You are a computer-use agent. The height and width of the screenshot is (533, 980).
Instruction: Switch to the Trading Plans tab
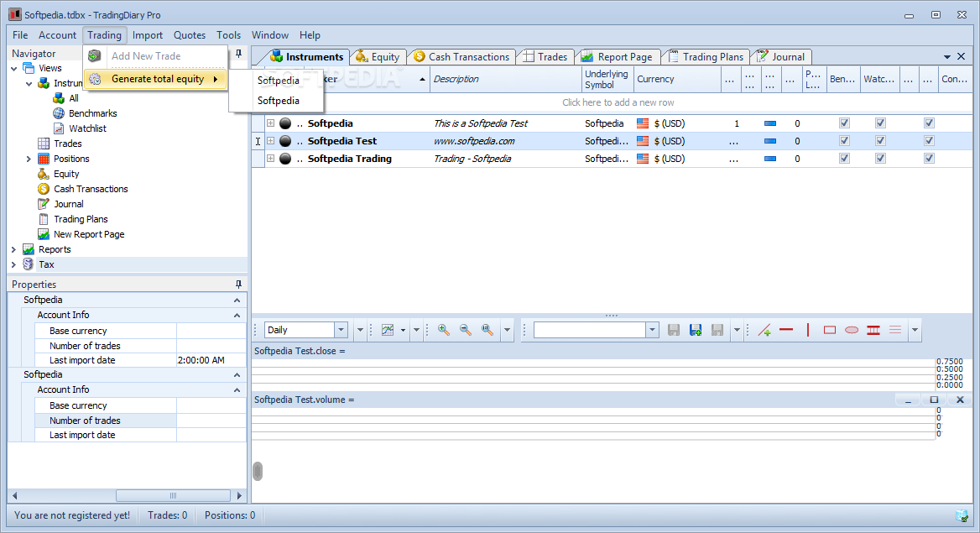click(706, 56)
